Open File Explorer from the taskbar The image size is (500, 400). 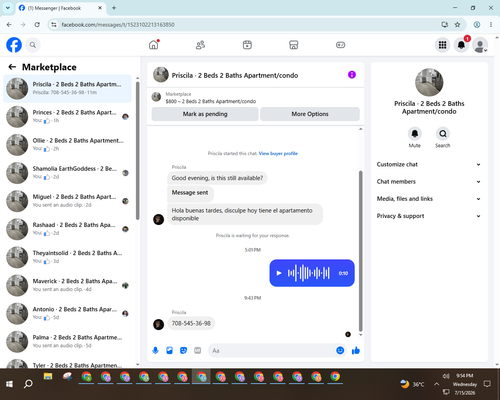coord(48,377)
